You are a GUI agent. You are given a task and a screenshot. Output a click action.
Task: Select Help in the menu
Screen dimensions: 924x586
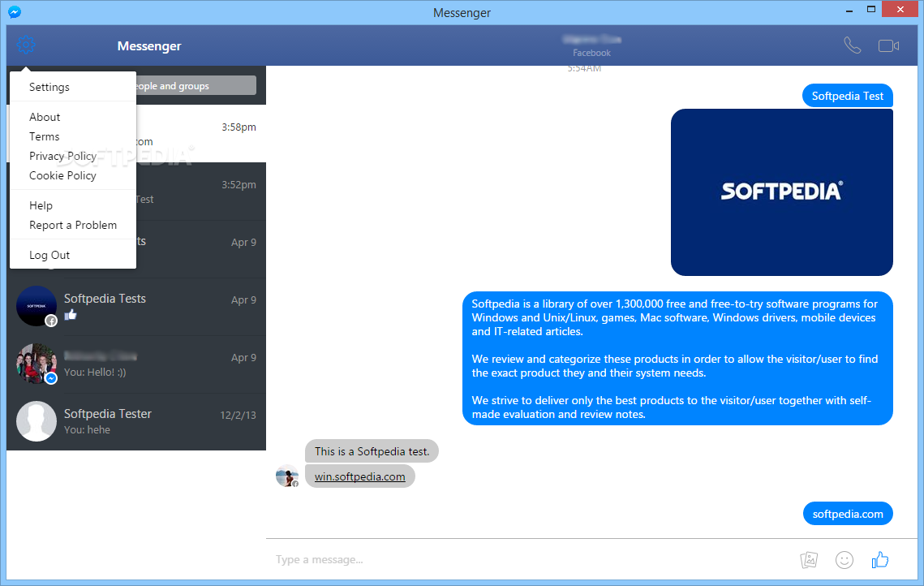pos(73,205)
